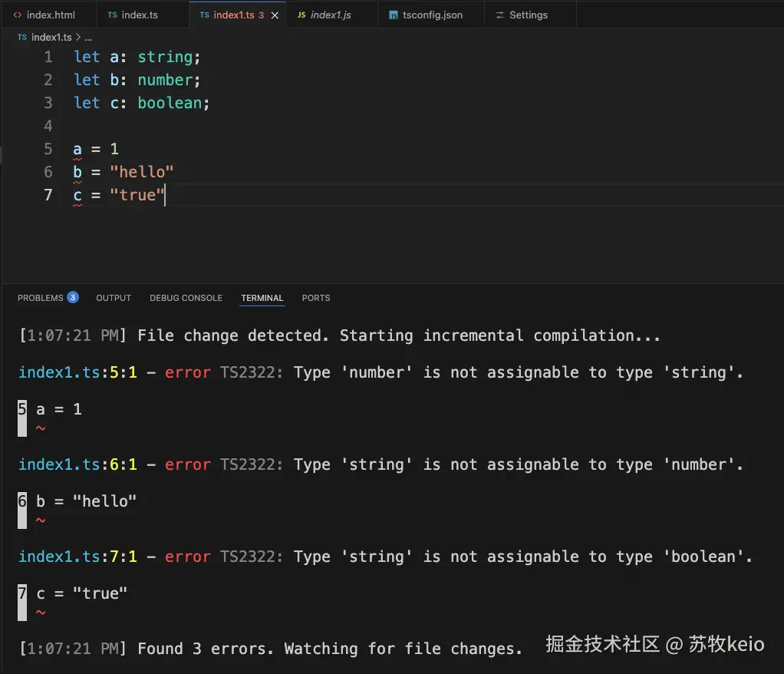Click the TS icon on the index1.ts tab
Image resolution: width=784 pixels, height=674 pixels.
tap(204, 15)
